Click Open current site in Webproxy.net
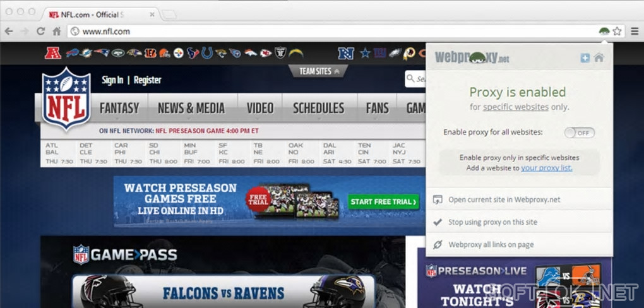Viewport: 644px width, 308px height. click(519, 199)
